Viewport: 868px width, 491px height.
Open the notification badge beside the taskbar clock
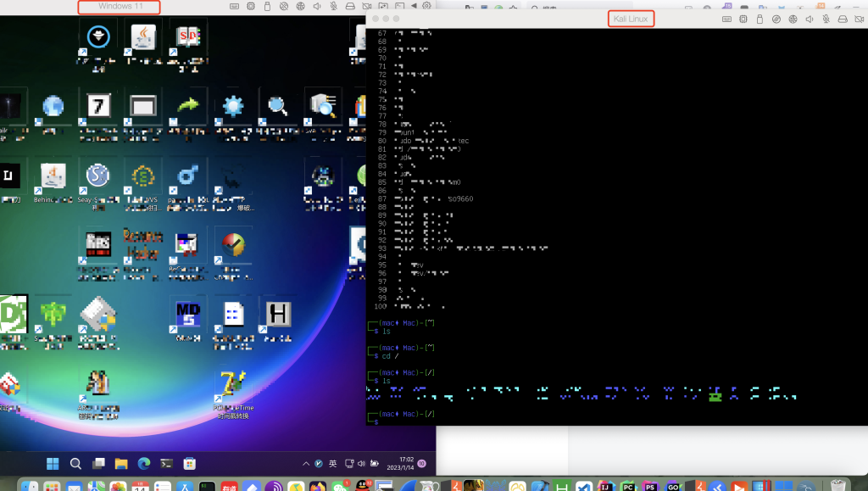pos(422,464)
